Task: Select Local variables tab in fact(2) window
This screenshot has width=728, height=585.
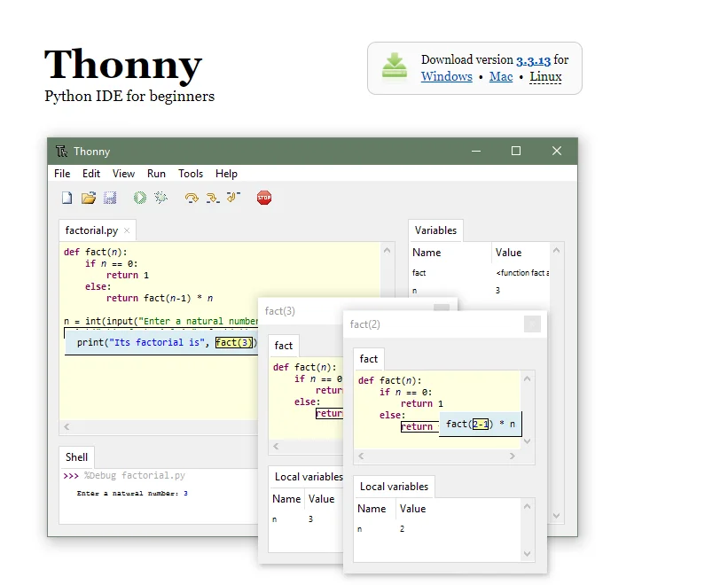Action: click(395, 487)
